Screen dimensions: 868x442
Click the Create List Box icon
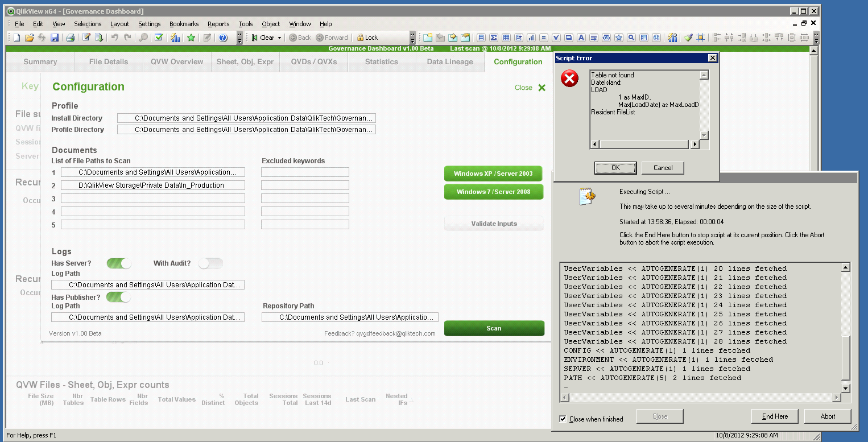tap(481, 38)
